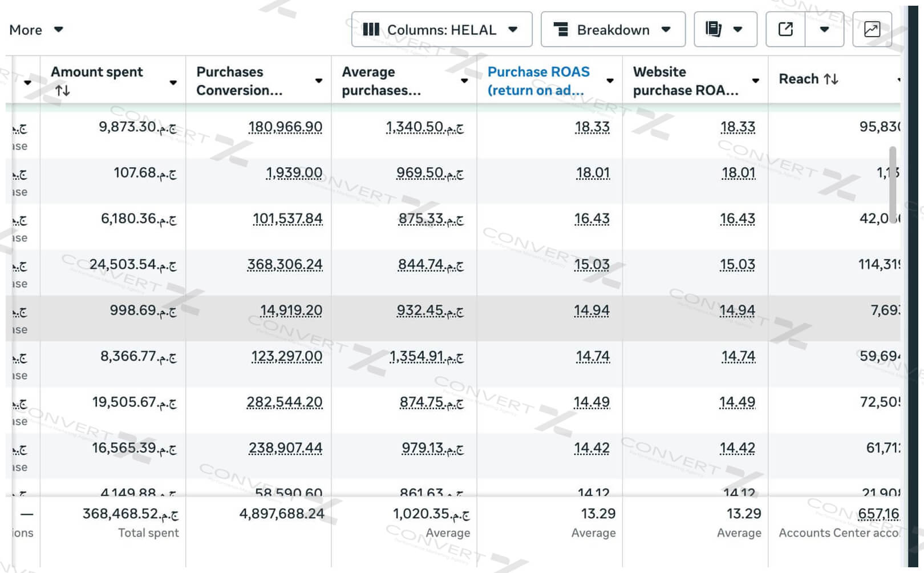
Task: Click the sort arrows under Amount spent
Action: coord(62,91)
